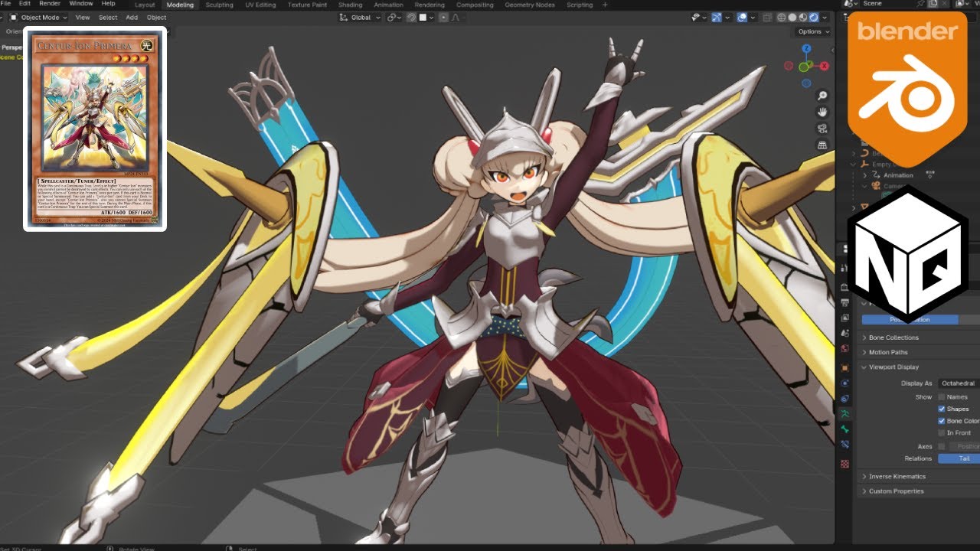The width and height of the screenshot is (980, 551).
Task: Open the gizmo settings dropdown arrow
Action: (727, 17)
